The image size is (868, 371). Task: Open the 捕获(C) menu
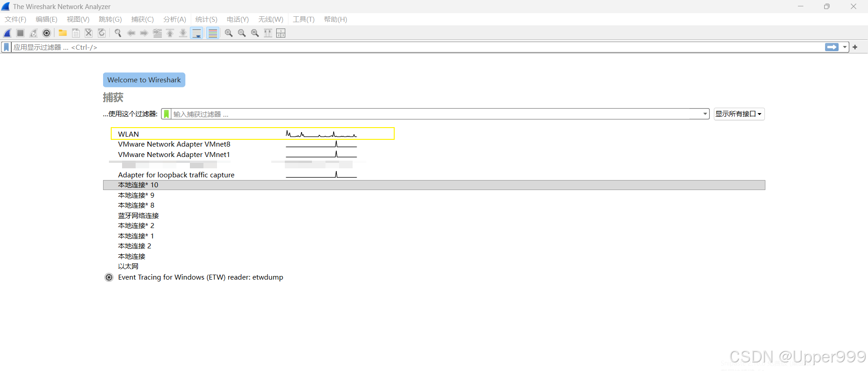(142, 19)
